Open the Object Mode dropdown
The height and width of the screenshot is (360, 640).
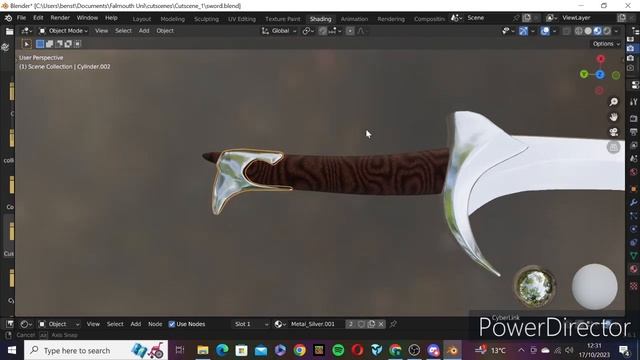(63, 31)
